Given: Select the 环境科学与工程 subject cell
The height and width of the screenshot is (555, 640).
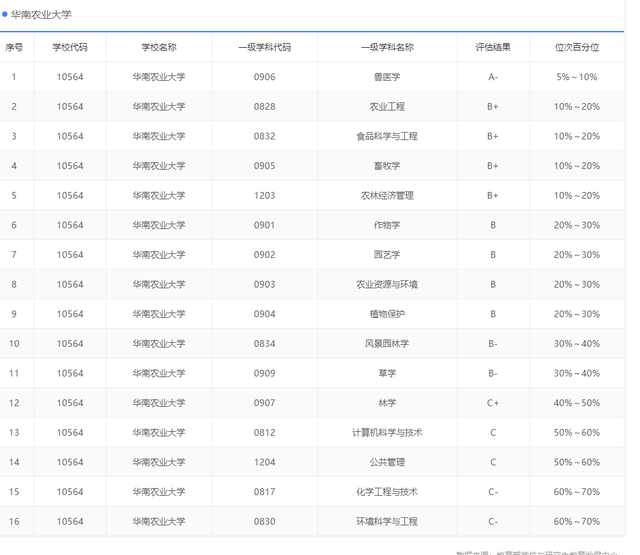Looking at the screenshot, I should tap(387, 522).
